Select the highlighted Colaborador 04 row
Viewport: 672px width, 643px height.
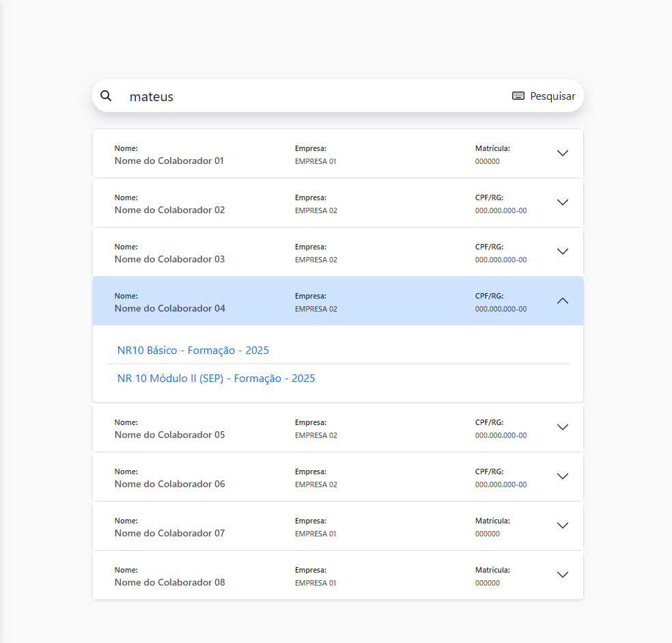307,301
